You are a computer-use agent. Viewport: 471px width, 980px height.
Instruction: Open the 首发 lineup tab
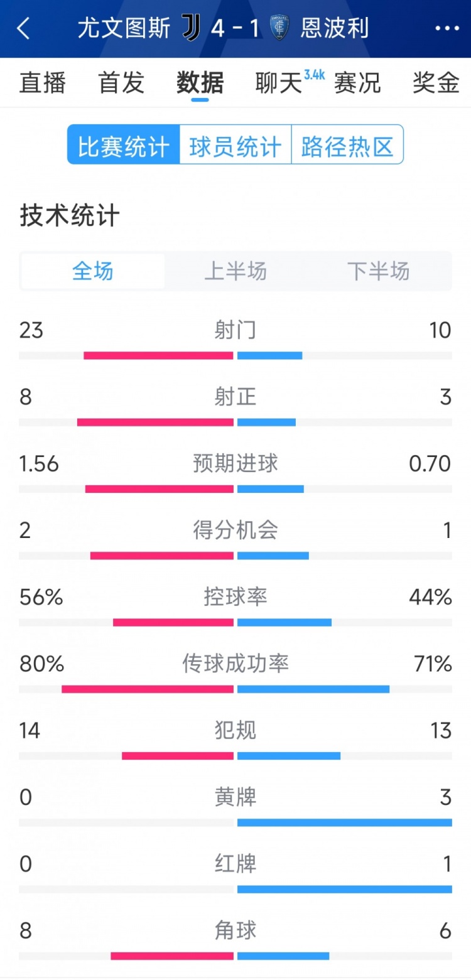pyautogui.click(x=121, y=82)
